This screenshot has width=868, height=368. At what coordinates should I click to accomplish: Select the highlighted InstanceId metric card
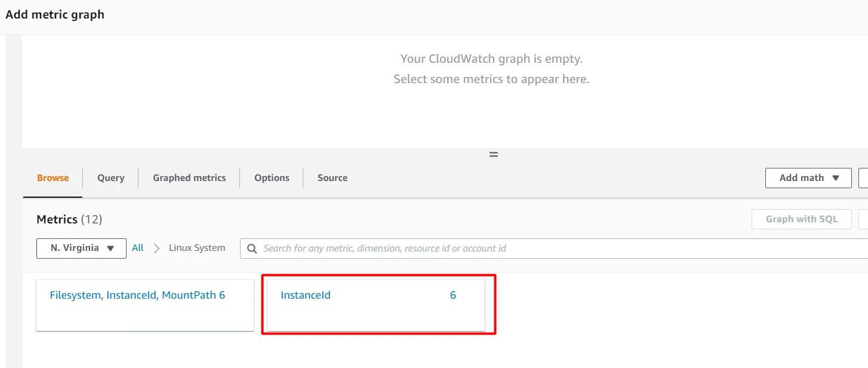click(x=378, y=305)
